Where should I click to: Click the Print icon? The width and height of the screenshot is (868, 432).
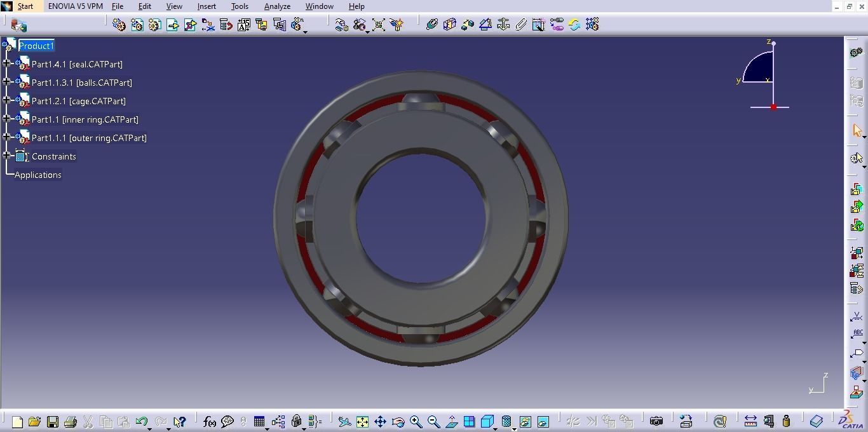[71, 422]
